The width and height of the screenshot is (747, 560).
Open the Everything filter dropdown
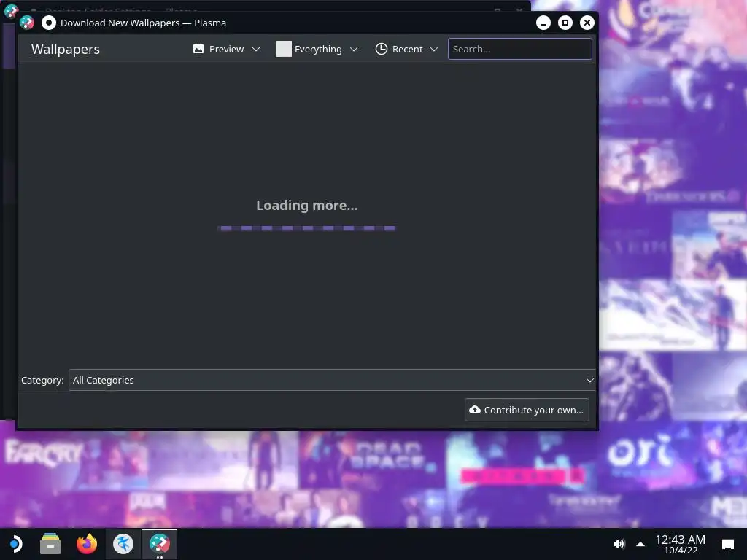pos(317,49)
